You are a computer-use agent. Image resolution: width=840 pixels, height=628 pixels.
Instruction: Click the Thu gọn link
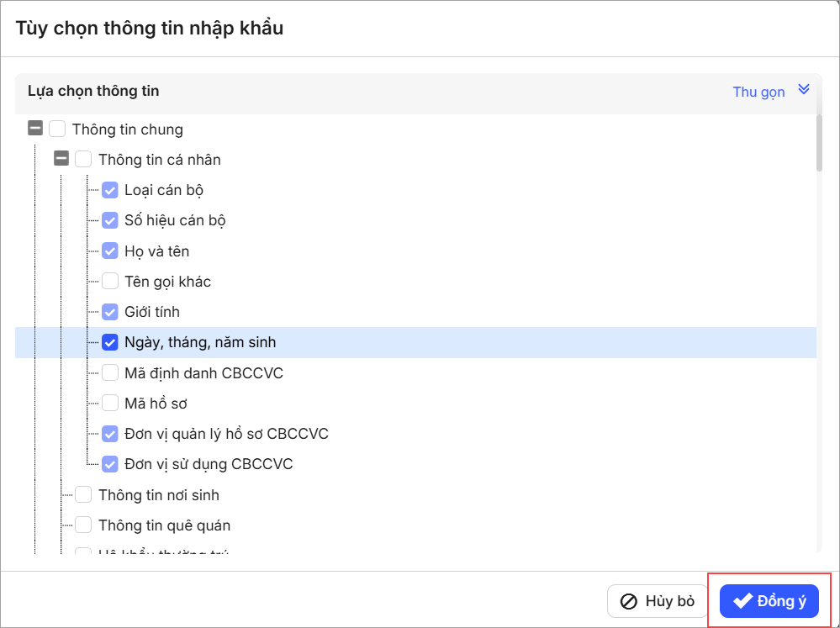click(758, 92)
